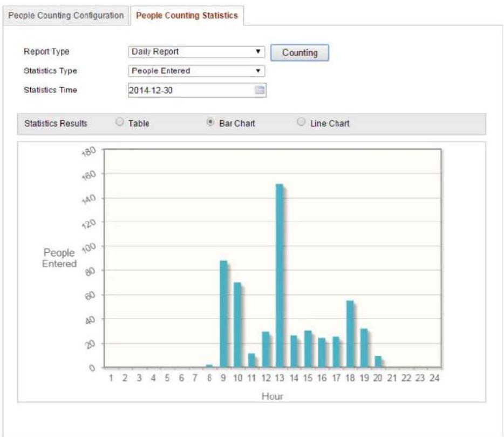Switch to People Counting Configuration tab
The image size is (504, 437).
(x=66, y=16)
